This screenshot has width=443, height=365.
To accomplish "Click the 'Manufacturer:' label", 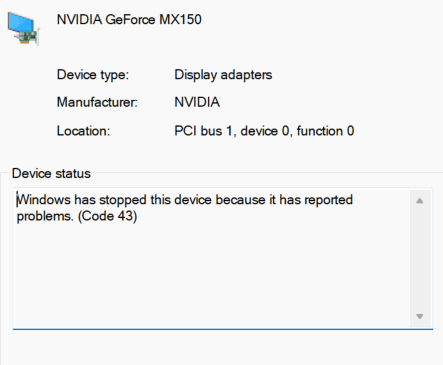I will tap(97, 102).
